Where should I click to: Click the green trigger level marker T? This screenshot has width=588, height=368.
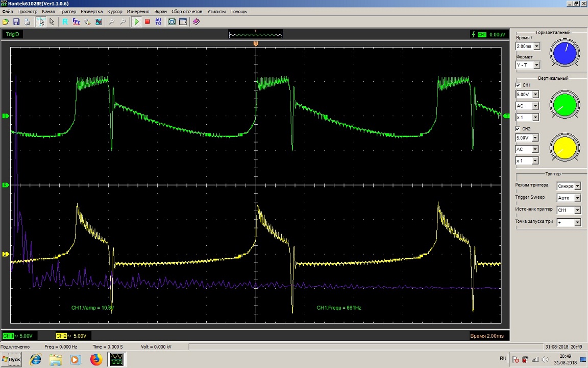point(506,116)
